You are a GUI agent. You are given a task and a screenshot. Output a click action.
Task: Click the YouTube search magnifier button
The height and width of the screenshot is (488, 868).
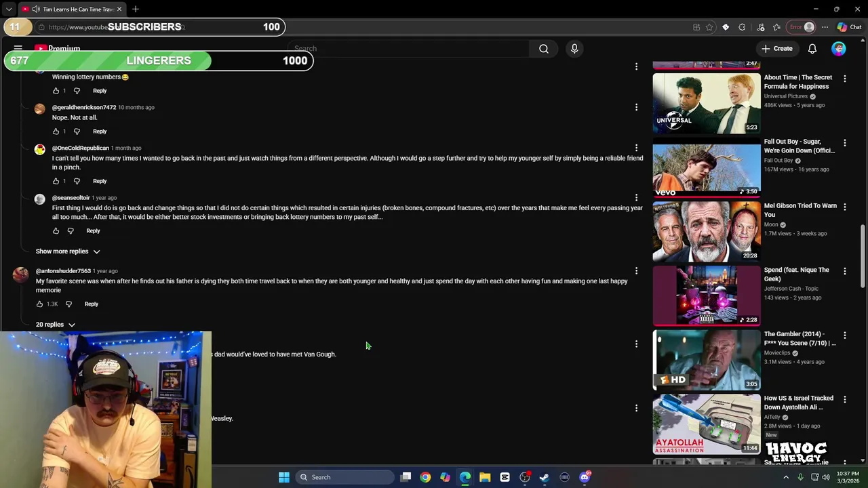[x=544, y=49]
